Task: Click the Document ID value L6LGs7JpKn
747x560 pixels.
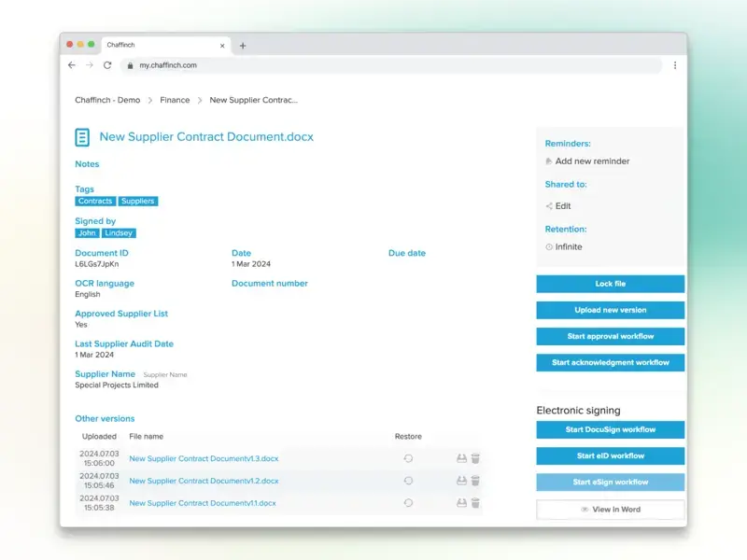Action: pos(97,264)
